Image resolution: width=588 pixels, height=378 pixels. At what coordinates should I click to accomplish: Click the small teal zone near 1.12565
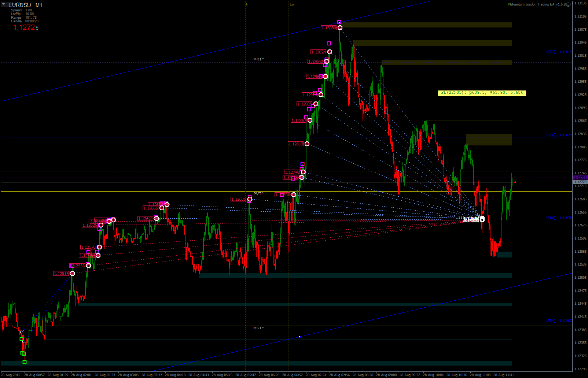504,255
